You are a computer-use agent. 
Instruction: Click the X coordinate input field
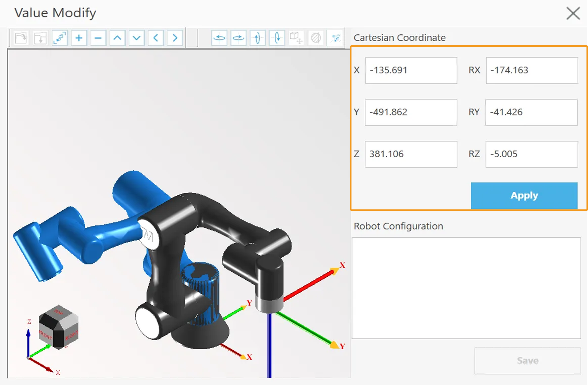411,70
